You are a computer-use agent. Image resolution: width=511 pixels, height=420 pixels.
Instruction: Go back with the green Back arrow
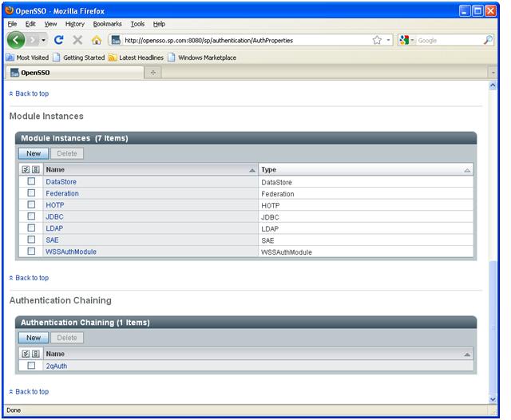pos(16,40)
